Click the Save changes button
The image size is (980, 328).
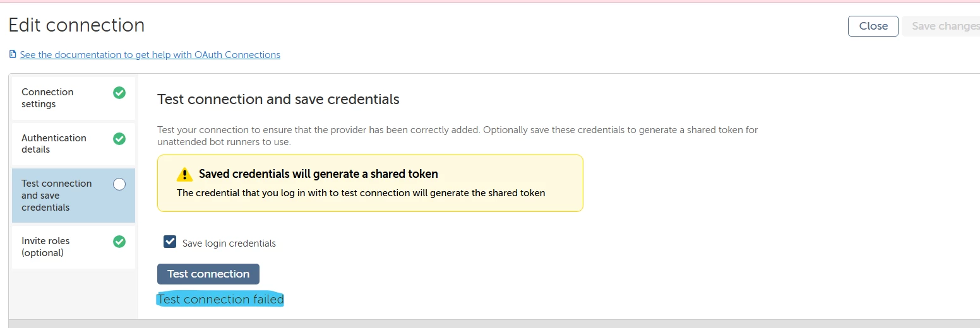pos(943,26)
